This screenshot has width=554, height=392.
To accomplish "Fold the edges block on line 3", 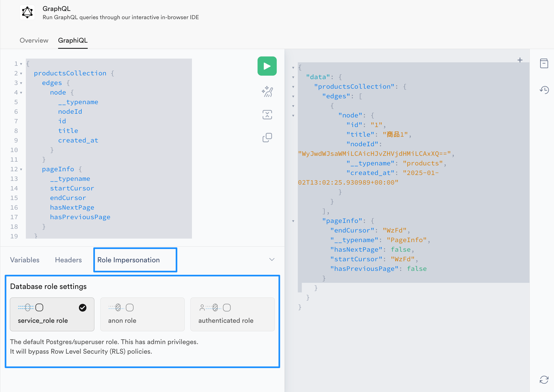I will (21, 83).
